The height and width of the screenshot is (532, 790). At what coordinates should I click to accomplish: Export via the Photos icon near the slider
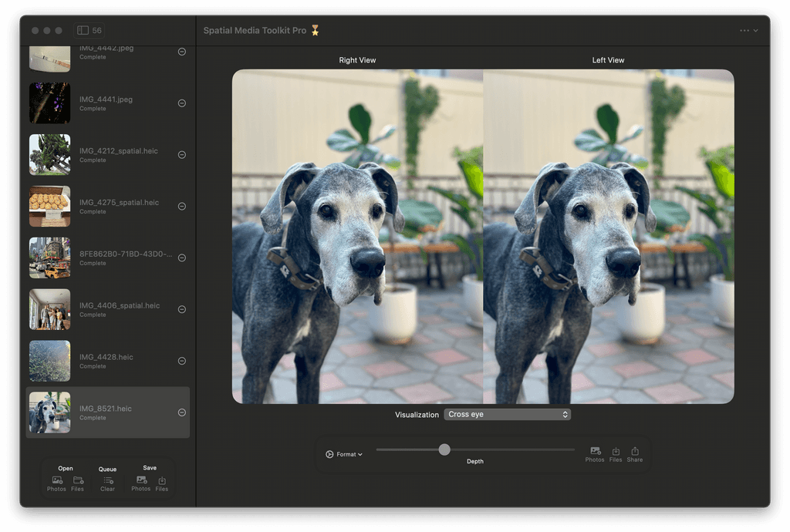(595, 452)
